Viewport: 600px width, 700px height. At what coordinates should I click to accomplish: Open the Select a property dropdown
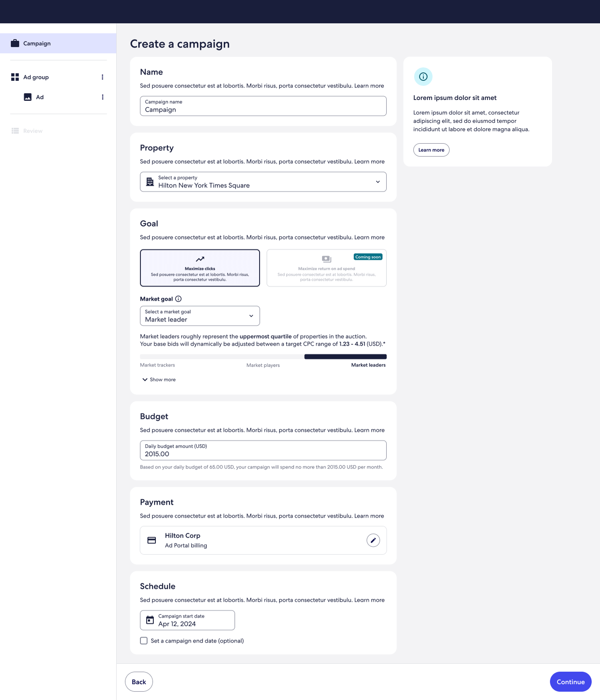263,182
